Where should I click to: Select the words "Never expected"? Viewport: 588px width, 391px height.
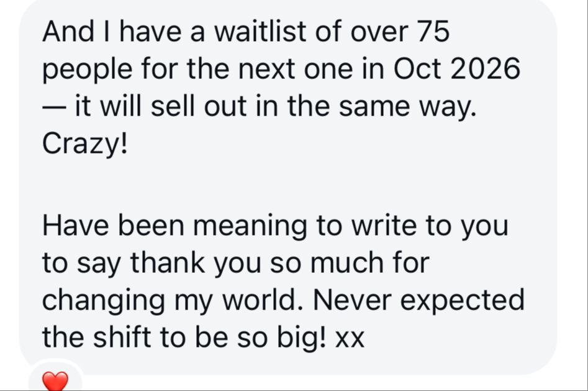pyautogui.click(x=418, y=301)
